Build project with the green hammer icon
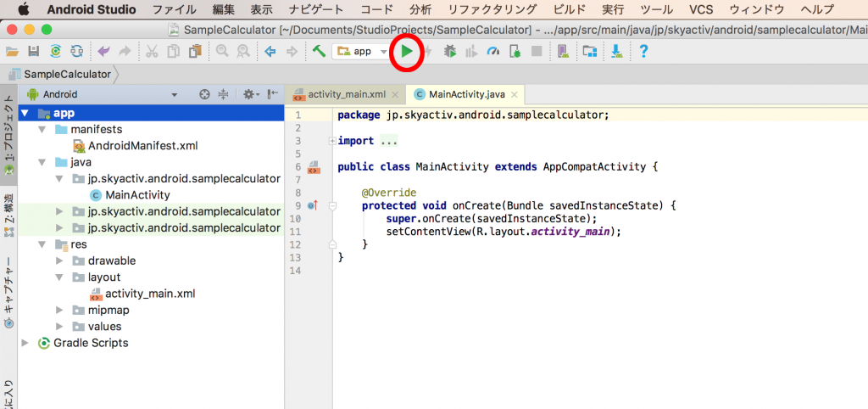Viewport: 868px width, 409px height. click(319, 52)
